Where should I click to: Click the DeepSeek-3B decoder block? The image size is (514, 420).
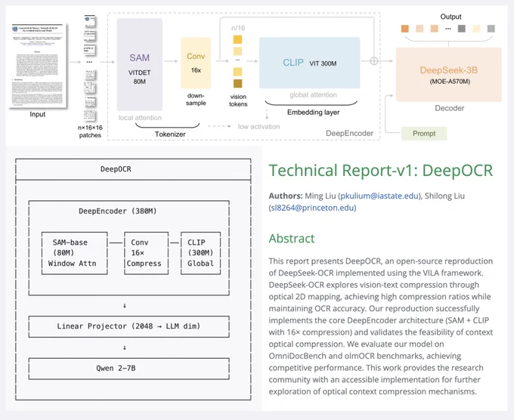[x=449, y=74]
